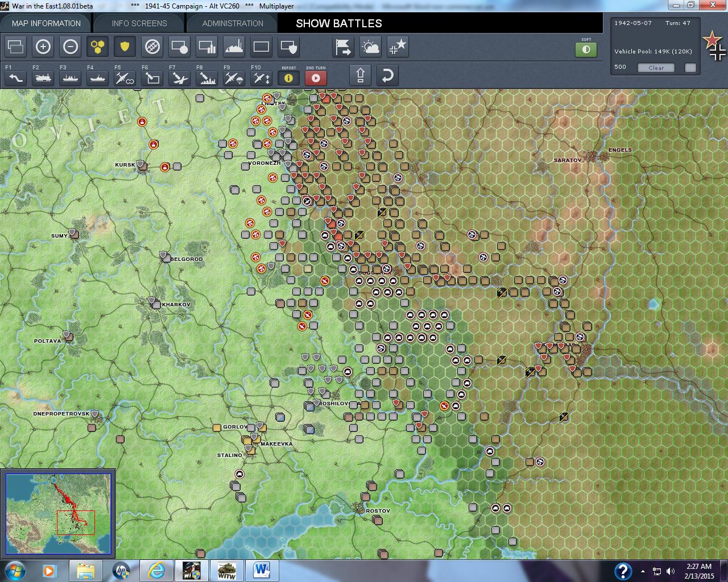This screenshot has height=582, width=728.
Task: Select F1 move mode arrow icon
Action: point(16,77)
